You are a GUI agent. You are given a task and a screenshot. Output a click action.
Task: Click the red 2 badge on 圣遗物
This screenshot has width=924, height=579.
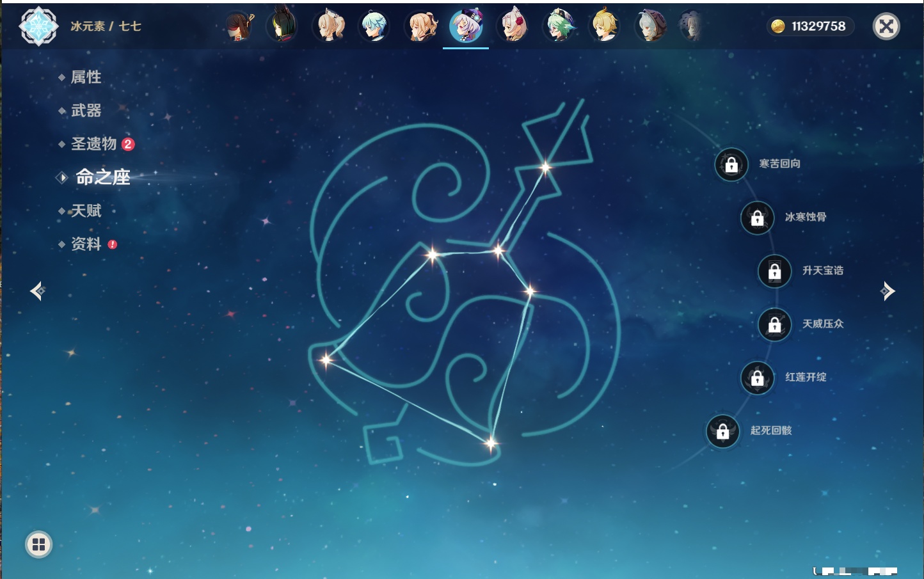(x=128, y=144)
